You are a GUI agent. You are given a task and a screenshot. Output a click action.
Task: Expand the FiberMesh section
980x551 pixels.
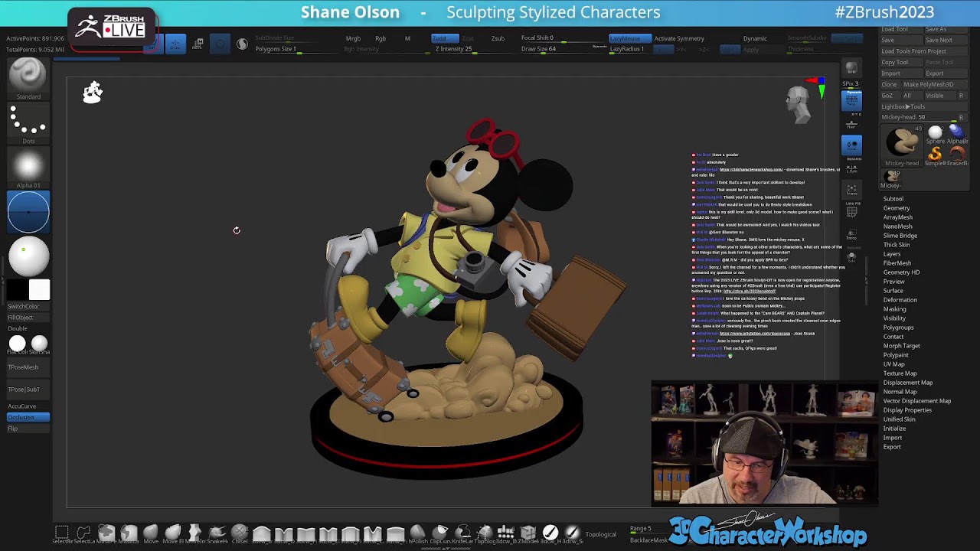897,263
